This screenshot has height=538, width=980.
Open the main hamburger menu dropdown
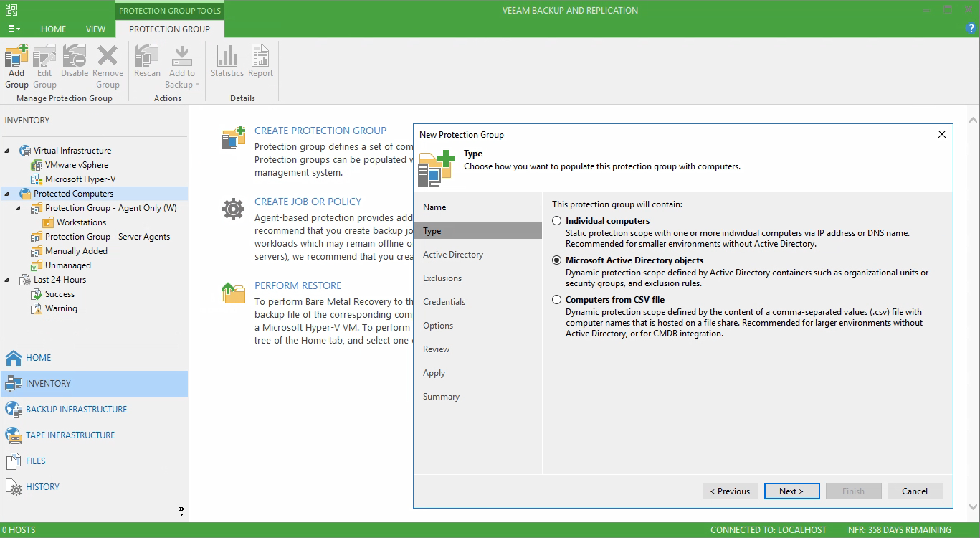[14, 29]
